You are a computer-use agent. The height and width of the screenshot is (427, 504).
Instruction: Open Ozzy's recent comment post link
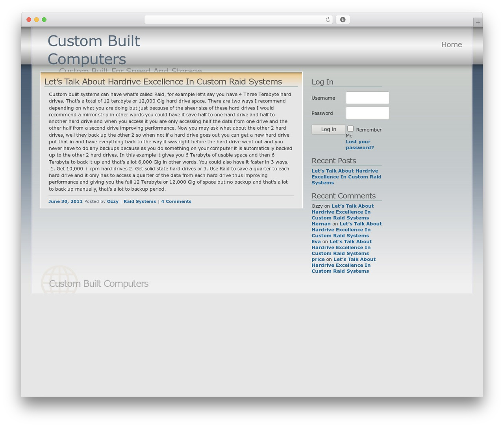[x=343, y=212]
